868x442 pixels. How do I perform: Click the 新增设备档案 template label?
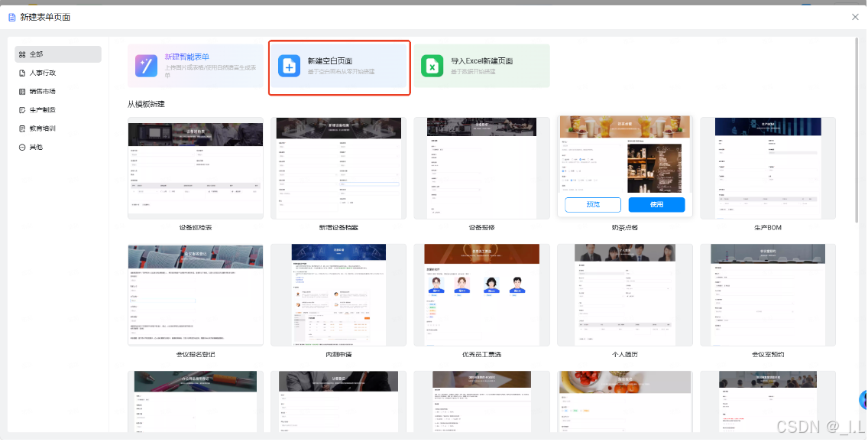coord(338,228)
